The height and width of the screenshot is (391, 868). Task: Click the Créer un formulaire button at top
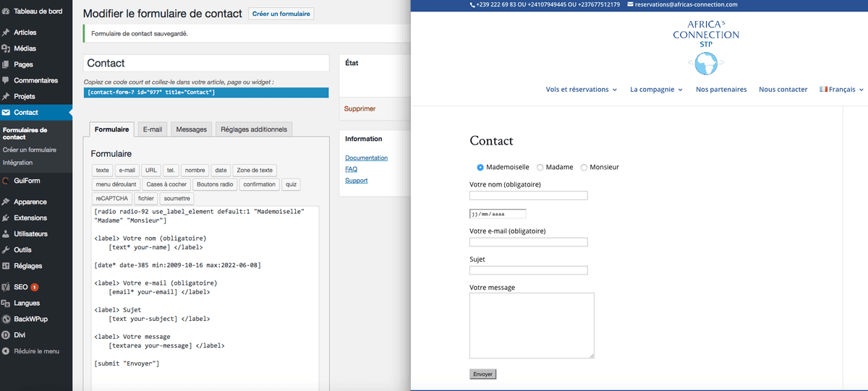[281, 14]
